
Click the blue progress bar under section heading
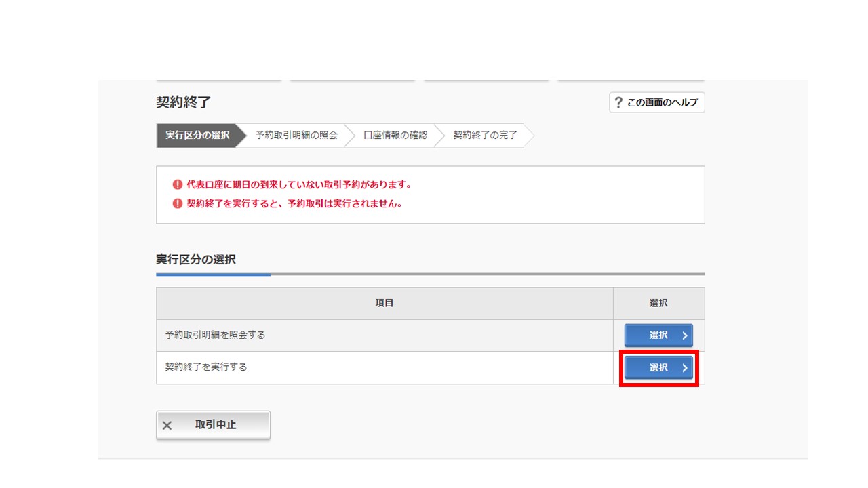tap(213, 274)
